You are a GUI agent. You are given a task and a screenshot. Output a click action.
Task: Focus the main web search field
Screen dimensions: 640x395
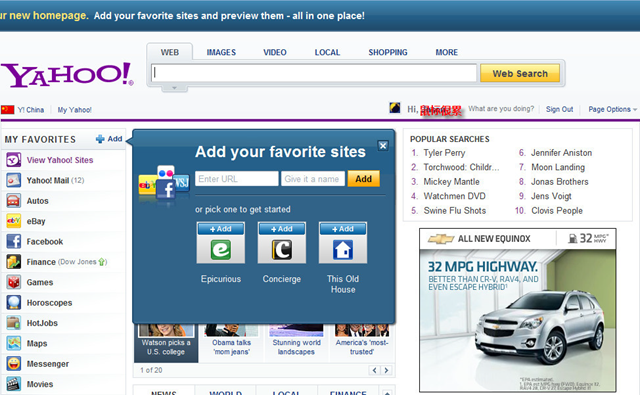click(314, 73)
